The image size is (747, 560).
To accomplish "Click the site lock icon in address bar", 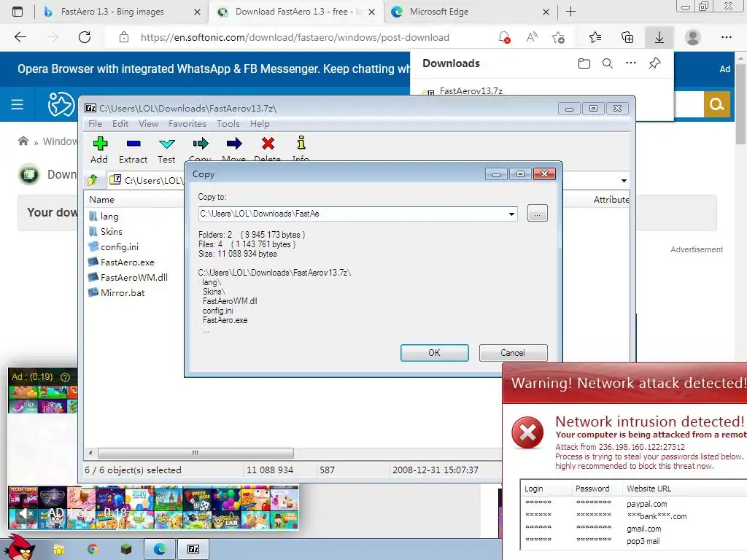I will point(124,37).
